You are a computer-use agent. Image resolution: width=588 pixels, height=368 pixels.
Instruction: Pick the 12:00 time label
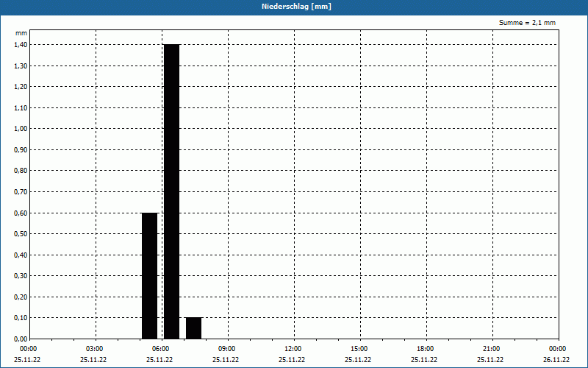pos(293,349)
